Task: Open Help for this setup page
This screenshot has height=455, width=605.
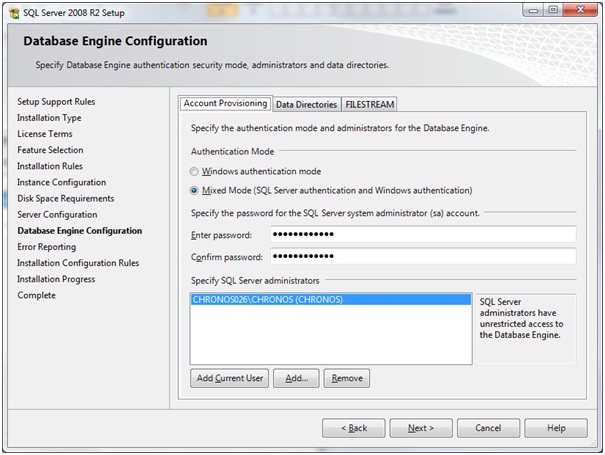Action: pyautogui.click(x=556, y=428)
